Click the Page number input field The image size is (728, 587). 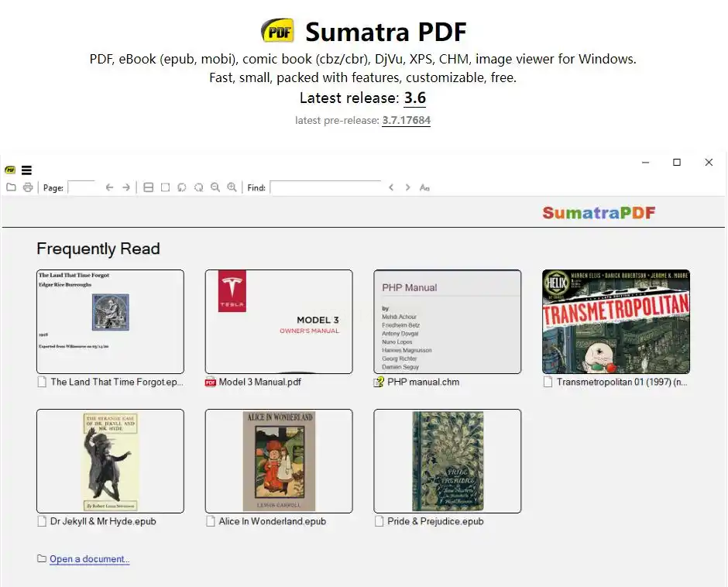click(x=82, y=187)
